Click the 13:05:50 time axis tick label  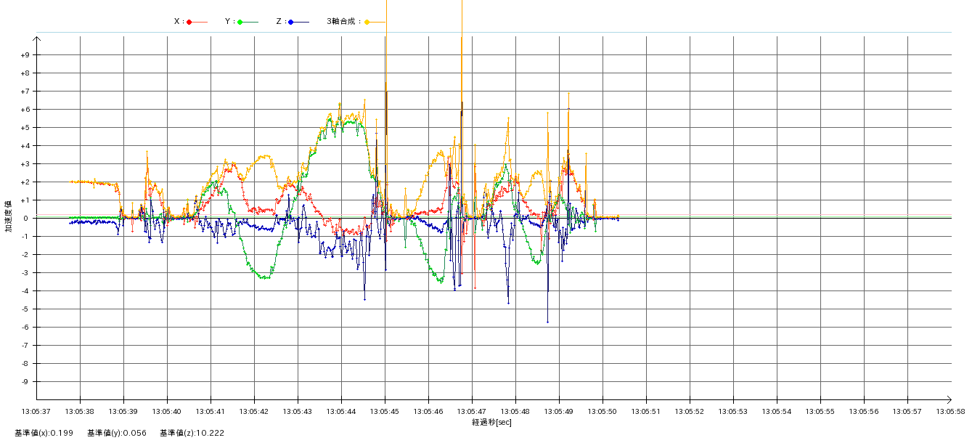coord(603,412)
